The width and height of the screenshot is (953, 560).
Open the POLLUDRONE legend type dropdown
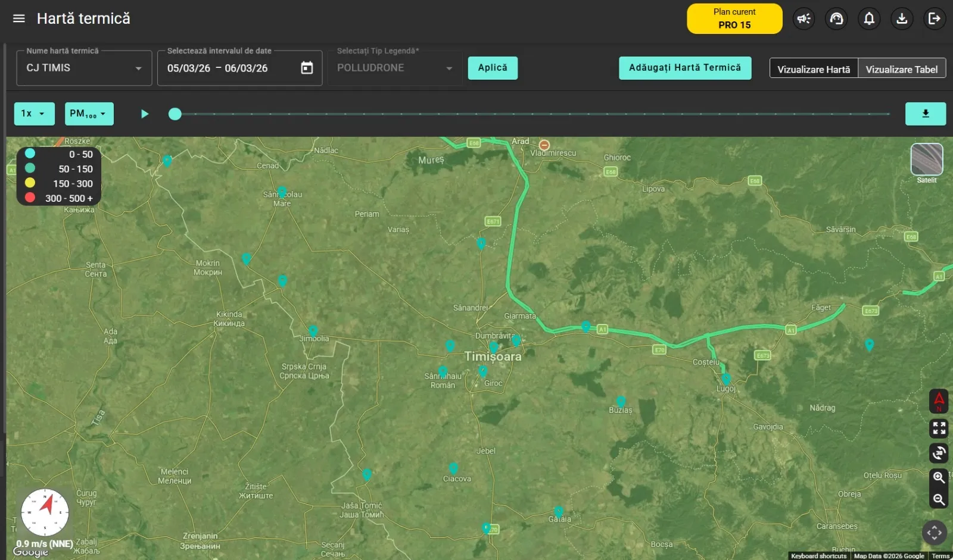point(394,68)
